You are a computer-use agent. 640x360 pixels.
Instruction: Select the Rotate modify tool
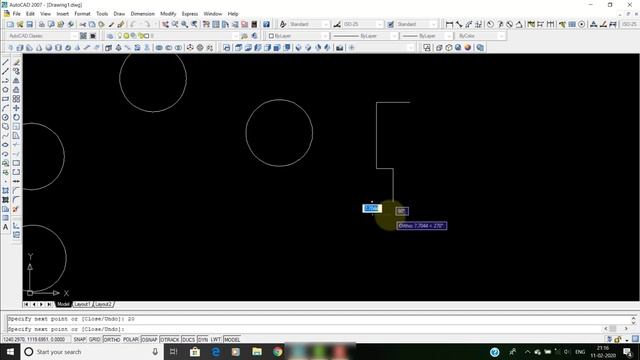pyautogui.click(x=16, y=117)
